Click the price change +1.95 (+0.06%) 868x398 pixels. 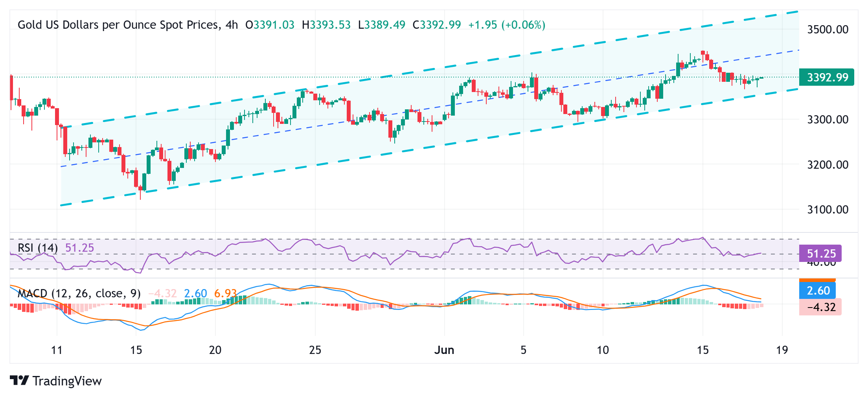coord(507,25)
